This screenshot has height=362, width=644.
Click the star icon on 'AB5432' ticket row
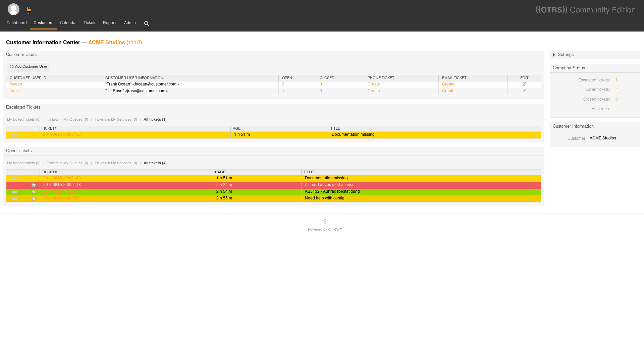click(x=34, y=192)
